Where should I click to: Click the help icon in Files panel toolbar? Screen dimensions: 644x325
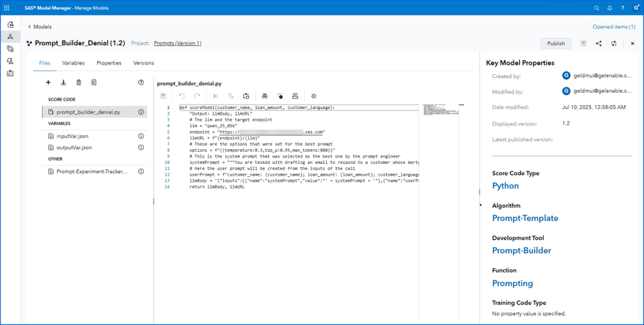click(141, 82)
